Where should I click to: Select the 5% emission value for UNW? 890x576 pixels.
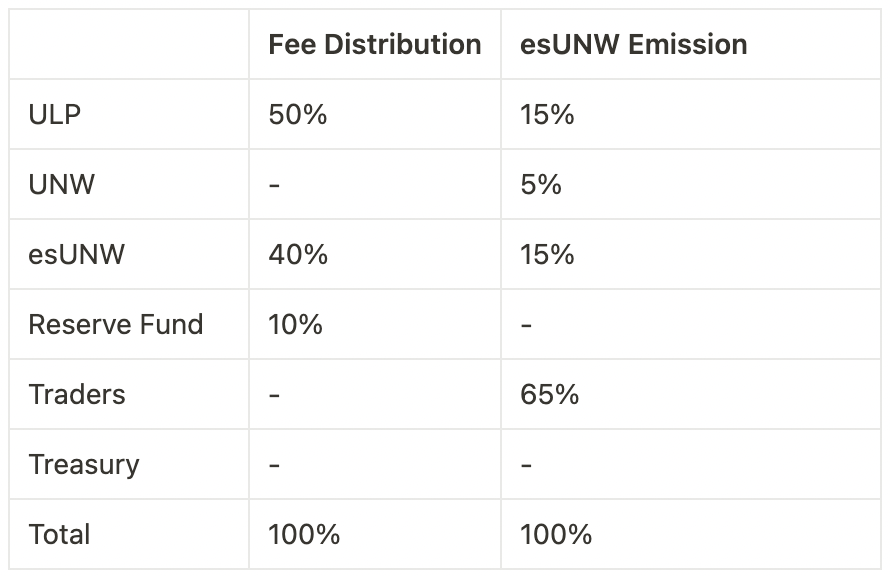pyautogui.click(x=541, y=185)
